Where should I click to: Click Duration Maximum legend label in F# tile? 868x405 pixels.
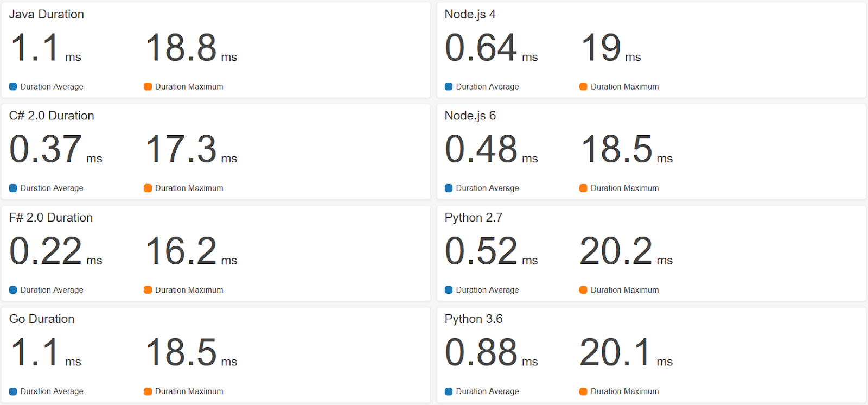pos(189,290)
